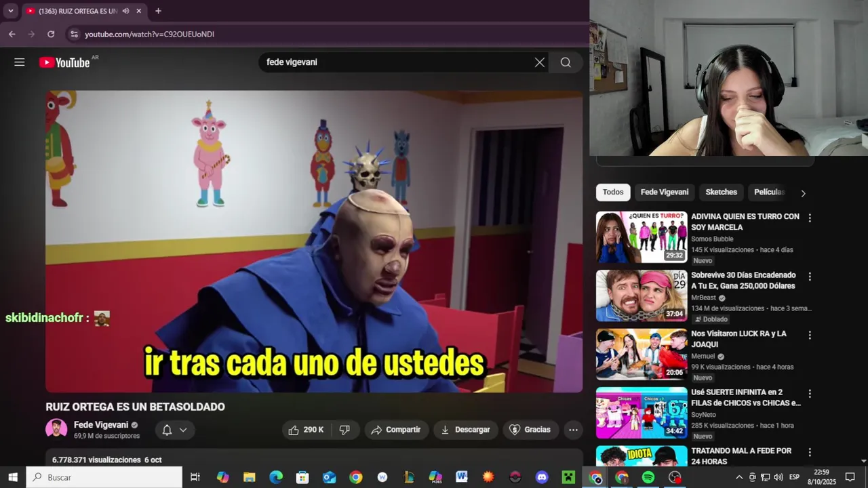Open Sobrevive 30 Días Encadenado video thumbnail
This screenshot has height=488, width=868.
pyautogui.click(x=642, y=296)
